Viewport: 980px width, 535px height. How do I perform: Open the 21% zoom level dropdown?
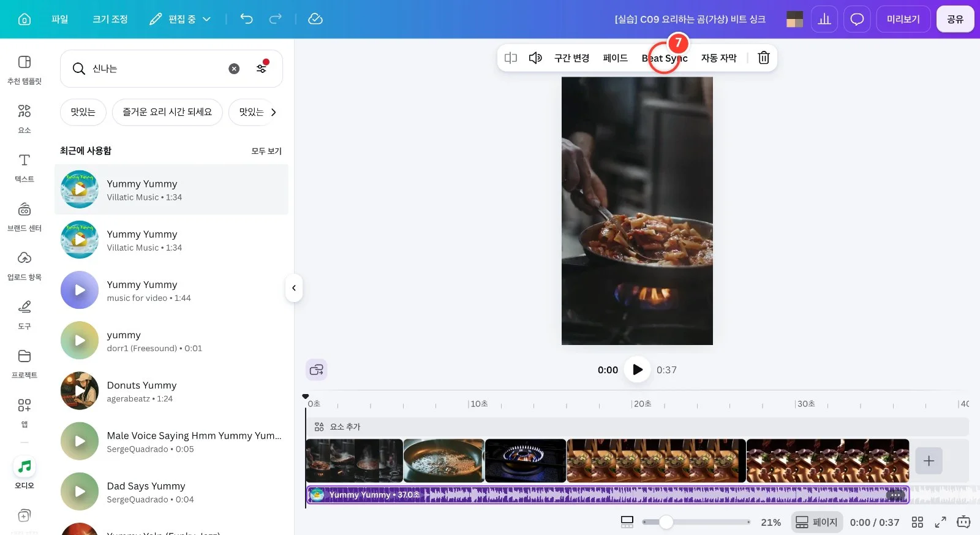[x=771, y=522]
